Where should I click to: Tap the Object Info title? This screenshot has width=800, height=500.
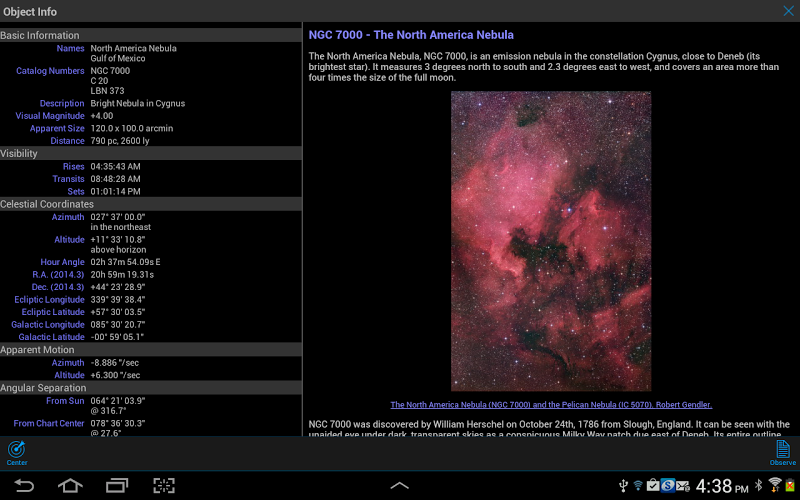[x=30, y=11]
